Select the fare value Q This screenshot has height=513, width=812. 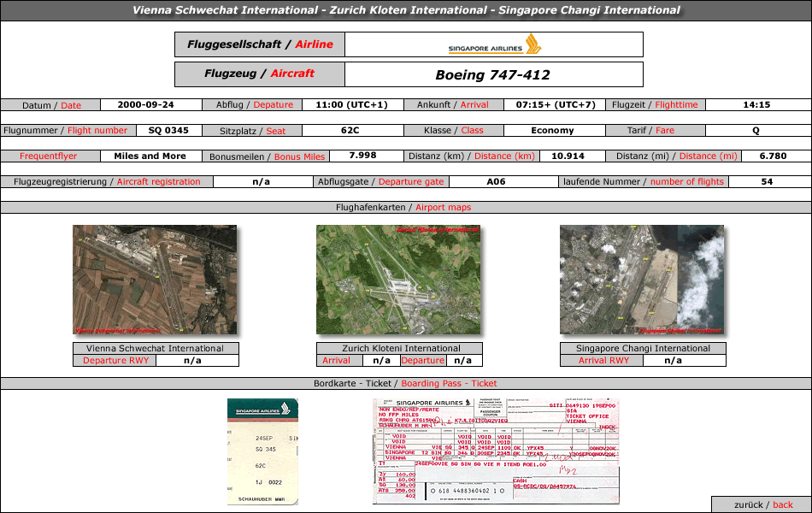756,131
